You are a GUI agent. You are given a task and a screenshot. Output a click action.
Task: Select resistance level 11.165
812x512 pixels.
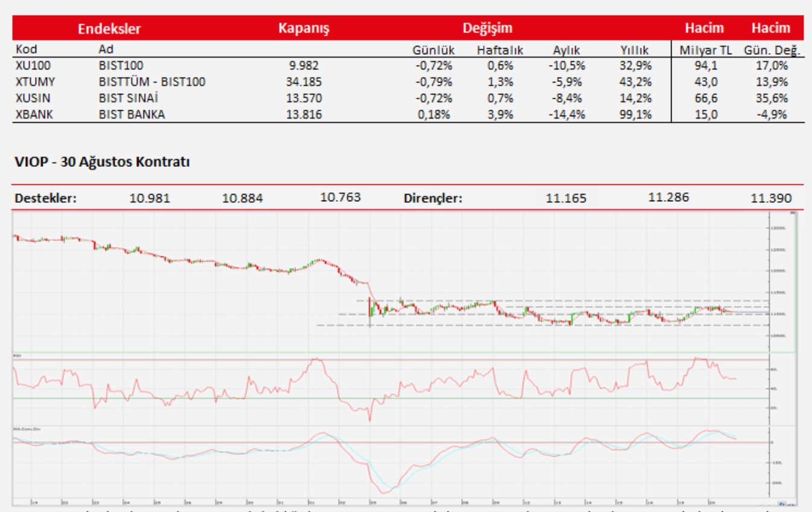click(565, 198)
